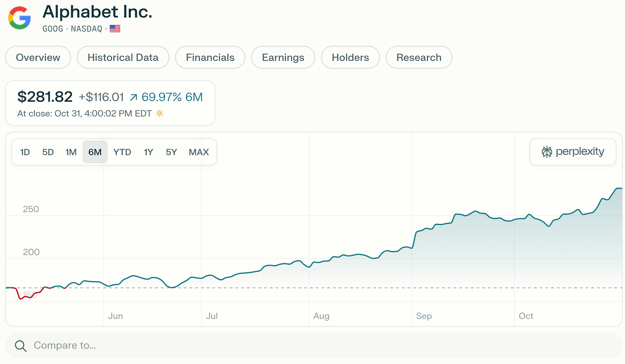Click the US flag icon
Viewport: 625px width, 364px height.
coord(115,29)
